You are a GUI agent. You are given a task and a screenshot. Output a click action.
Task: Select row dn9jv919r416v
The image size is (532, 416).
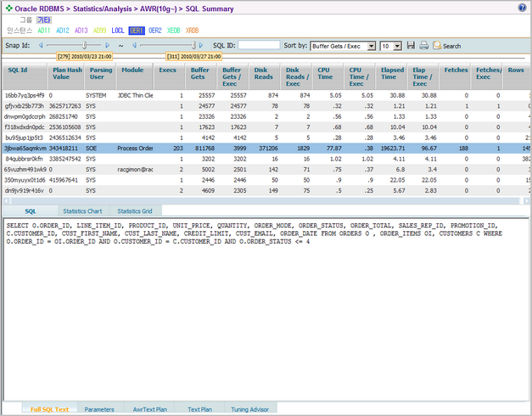pyautogui.click(x=266, y=190)
